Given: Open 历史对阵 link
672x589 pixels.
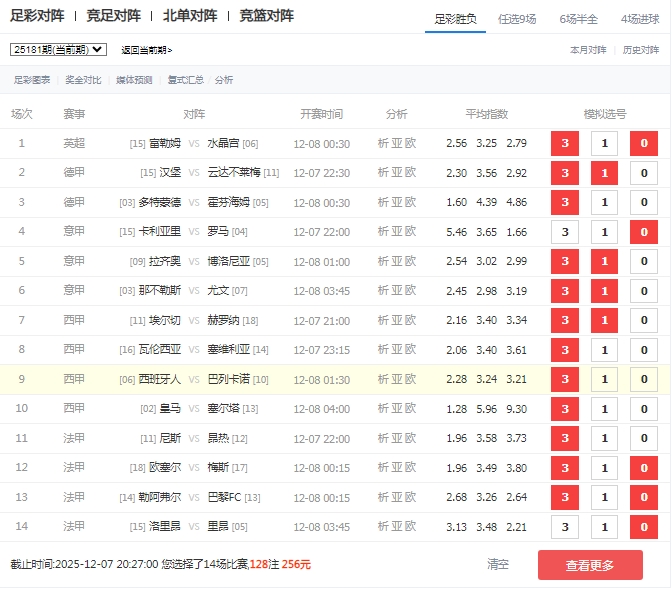Looking at the screenshot, I should pyautogui.click(x=641, y=49).
